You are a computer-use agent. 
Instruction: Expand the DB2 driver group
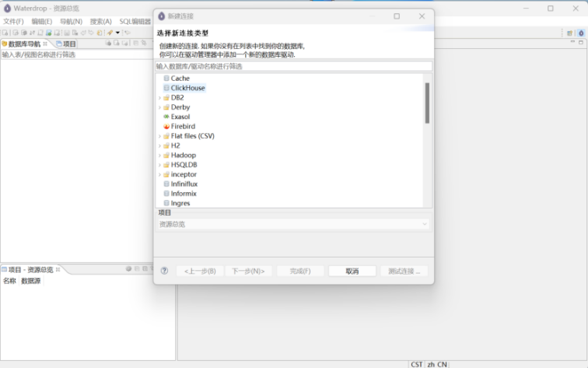(159, 98)
